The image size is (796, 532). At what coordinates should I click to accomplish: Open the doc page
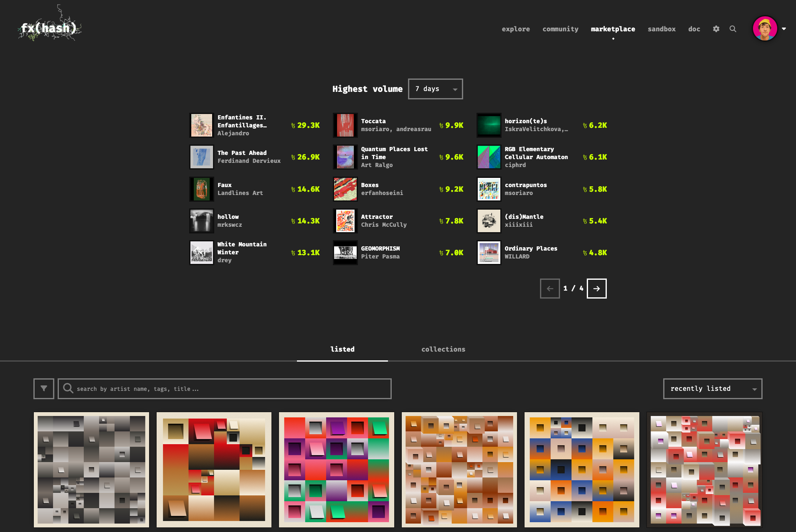694,29
